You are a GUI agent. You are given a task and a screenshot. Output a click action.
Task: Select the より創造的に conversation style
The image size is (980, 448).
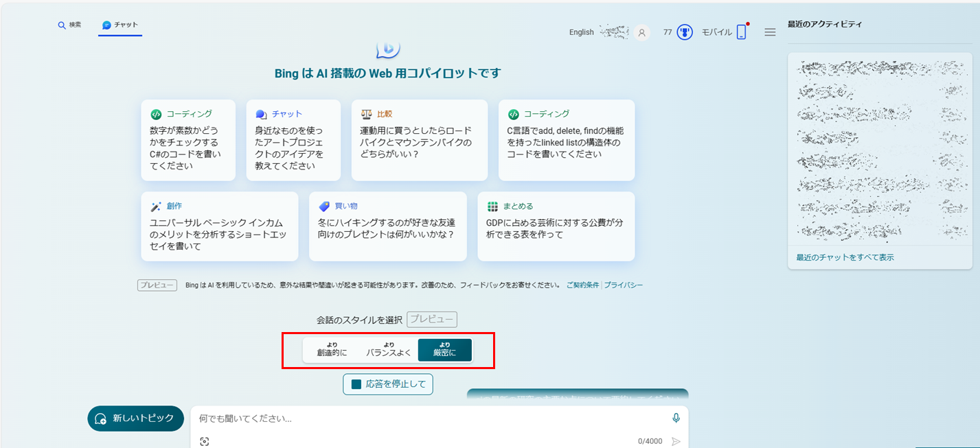pyautogui.click(x=332, y=350)
